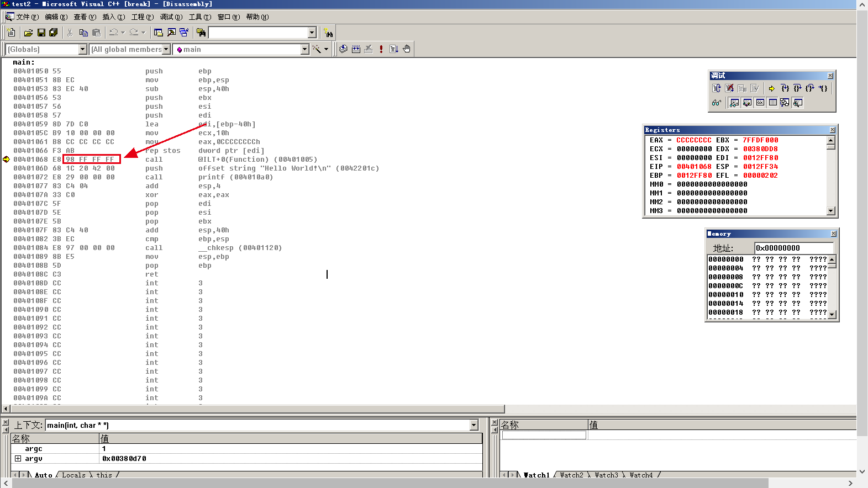
Task: Click the Undo arrow icon
Action: [x=113, y=33]
